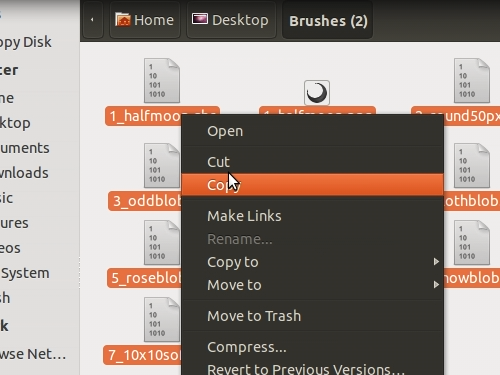Choose Cut from the context menu
Viewport: 500px width, 375px height.
312,162
